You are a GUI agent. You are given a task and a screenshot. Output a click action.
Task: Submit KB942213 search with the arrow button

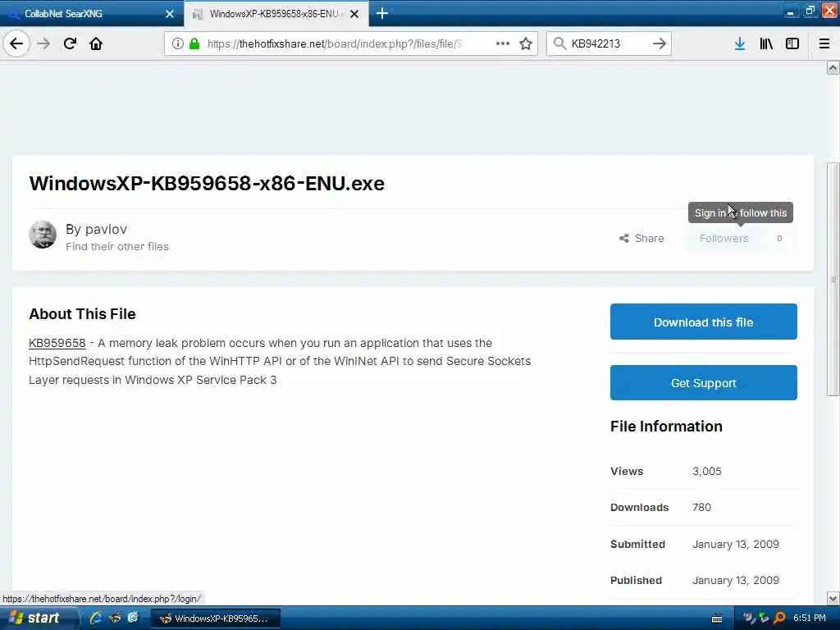tap(660, 43)
